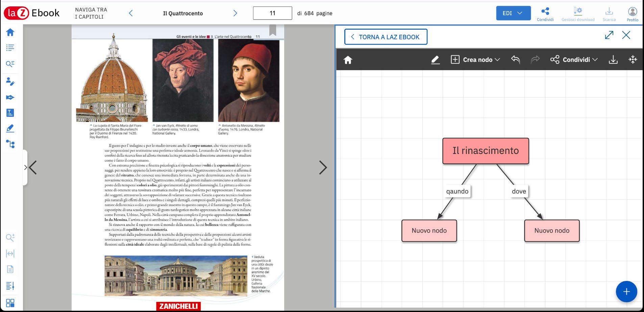Undo the last map action
The width and height of the screenshot is (644, 312).
pyautogui.click(x=515, y=60)
